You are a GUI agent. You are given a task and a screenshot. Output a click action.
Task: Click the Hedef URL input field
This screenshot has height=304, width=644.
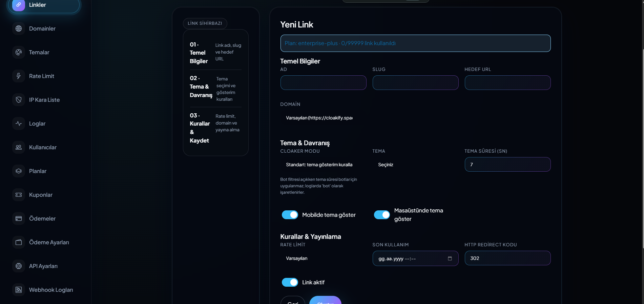pyautogui.click(x=507, y=83)
